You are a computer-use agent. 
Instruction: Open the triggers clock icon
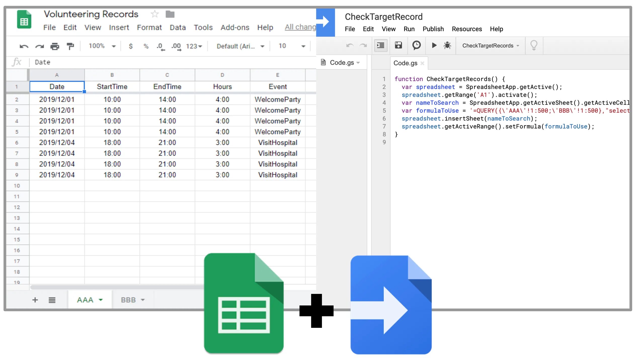click(x=416, y=46)
